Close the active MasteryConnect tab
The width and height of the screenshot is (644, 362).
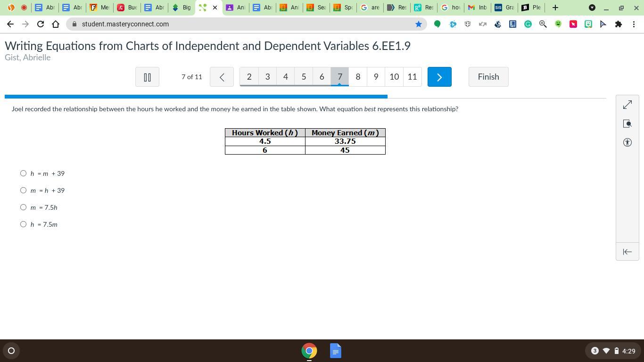[x=215, y=8]
